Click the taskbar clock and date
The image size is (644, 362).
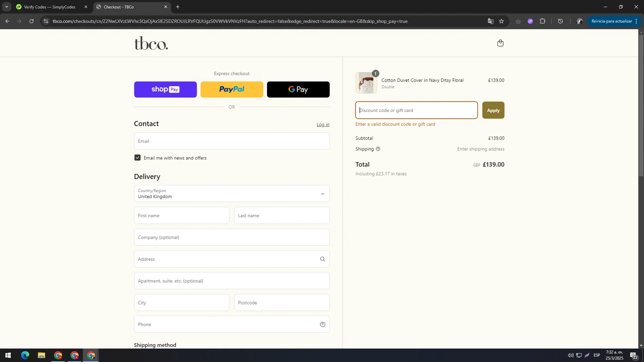point(614,355)
